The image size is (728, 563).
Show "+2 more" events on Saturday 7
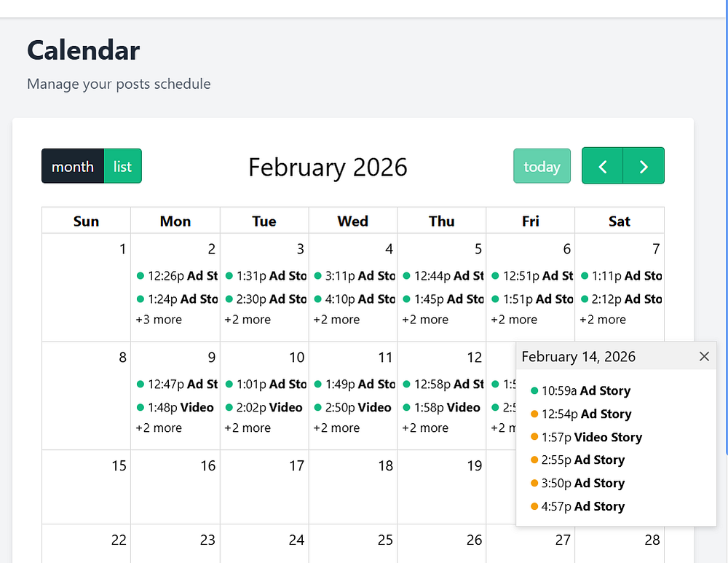pyautogui.click(x=603, y=320)
